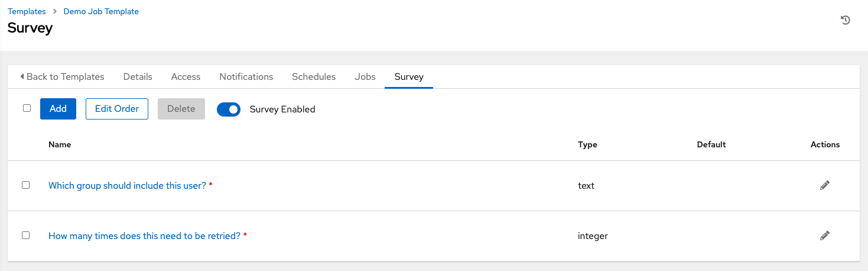Viewport: 868px width, 271px height.
Task: Toggle the Survey Enabled switch
Action: tap(229, 109)
